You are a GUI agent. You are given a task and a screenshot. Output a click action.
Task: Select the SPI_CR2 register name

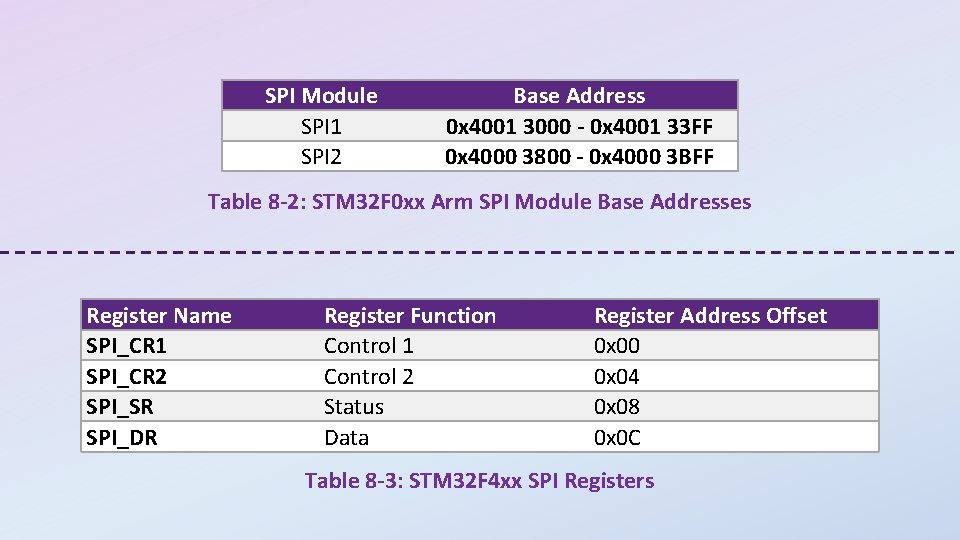coord(127,377)
